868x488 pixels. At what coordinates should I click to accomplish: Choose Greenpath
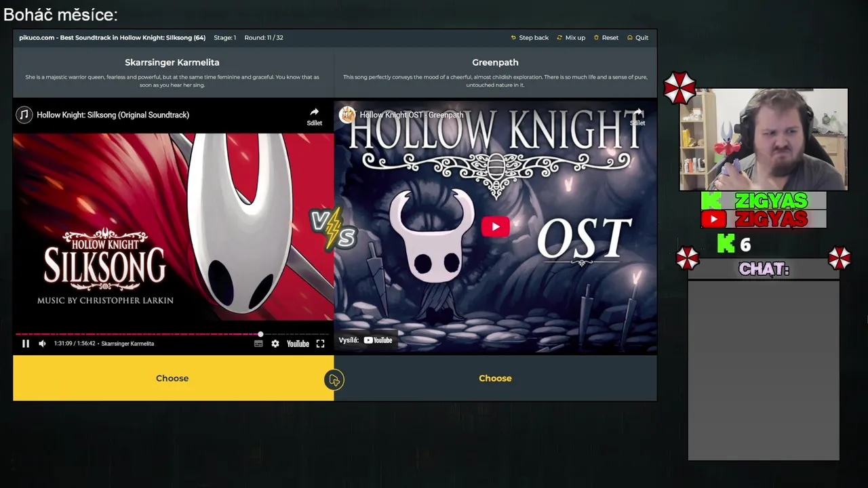pos(495,378)
